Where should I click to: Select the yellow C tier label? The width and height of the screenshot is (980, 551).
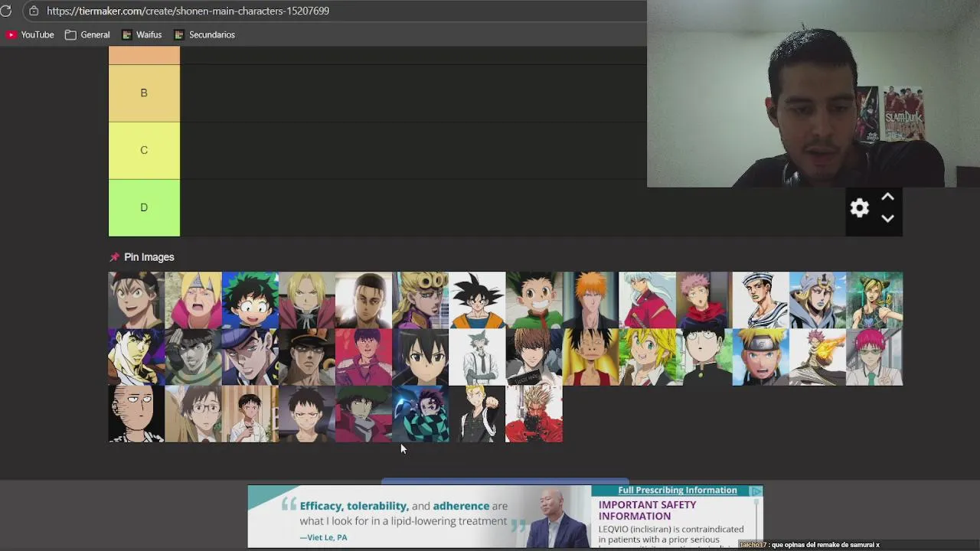tap(144, 150)
